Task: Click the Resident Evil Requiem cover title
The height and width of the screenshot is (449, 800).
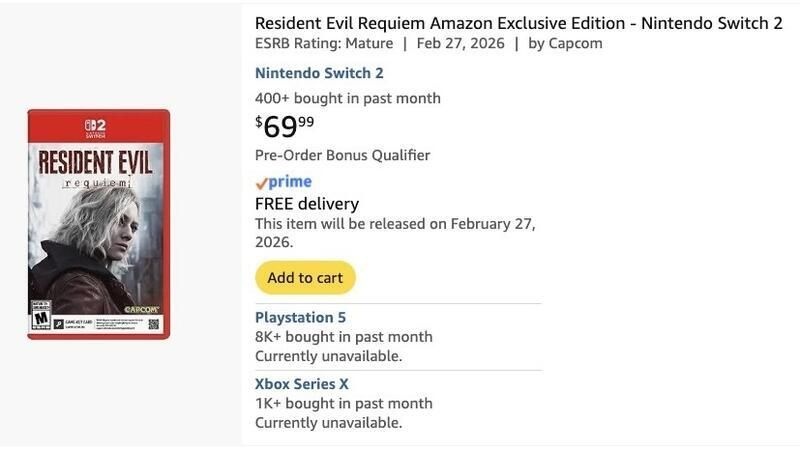Action: coord(96,165)
